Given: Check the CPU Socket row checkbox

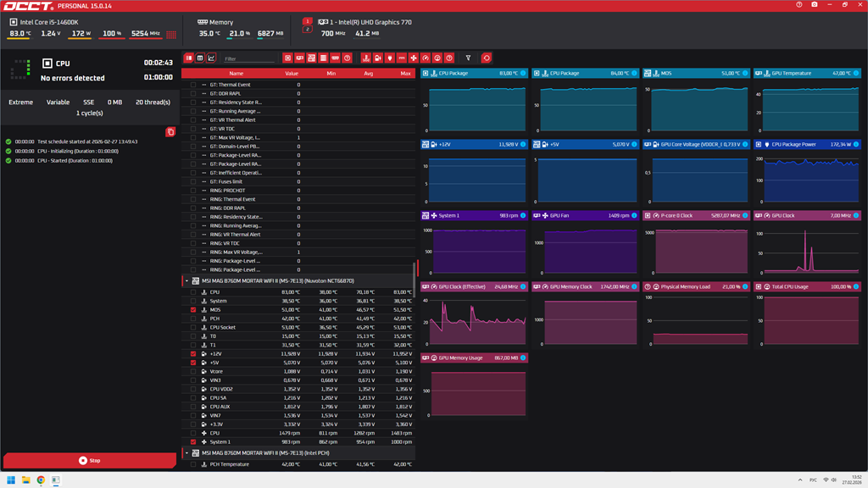Looking at the screenshot, I should 193,328.
